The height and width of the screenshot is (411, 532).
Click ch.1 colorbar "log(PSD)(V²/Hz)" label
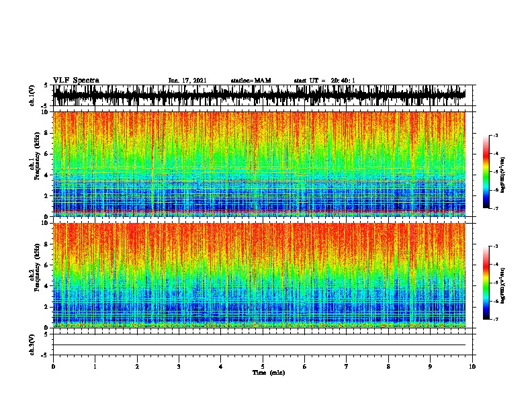tap(503, 175)
